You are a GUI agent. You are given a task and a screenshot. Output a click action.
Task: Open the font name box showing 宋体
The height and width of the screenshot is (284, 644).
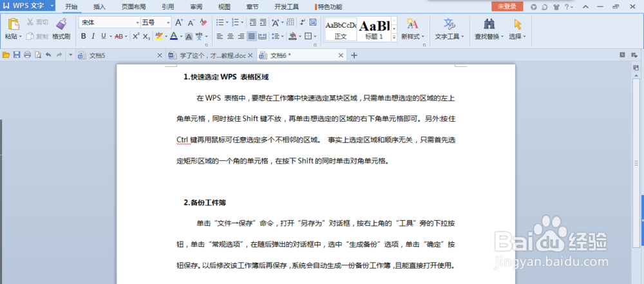(109, 22)
